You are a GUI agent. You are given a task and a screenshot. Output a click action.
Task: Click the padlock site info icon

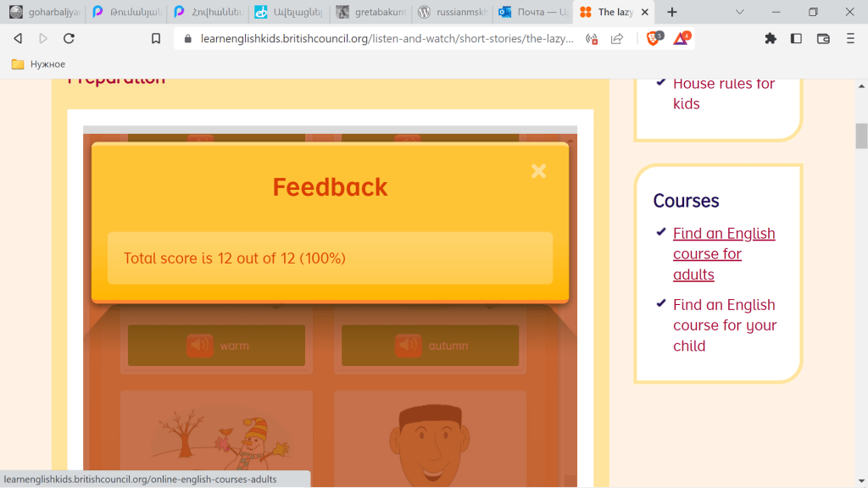(x=187, y=39)
